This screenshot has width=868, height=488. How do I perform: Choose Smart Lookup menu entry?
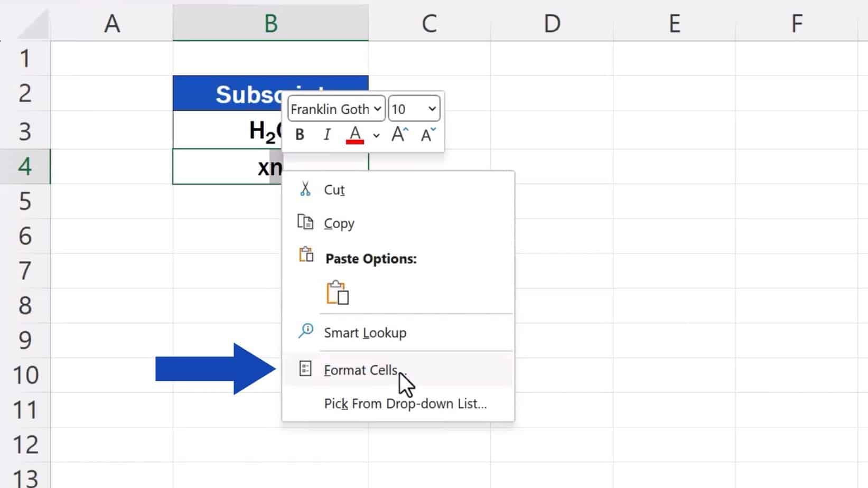[365, 333]
